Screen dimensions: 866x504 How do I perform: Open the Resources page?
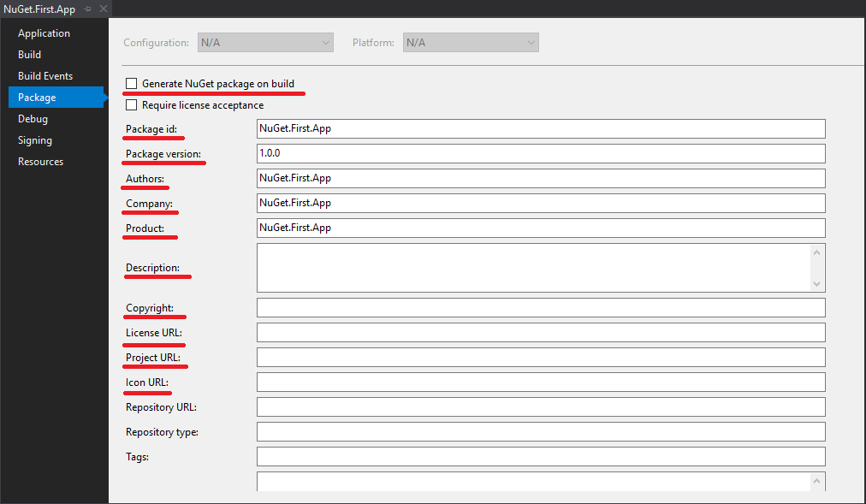click(40, 162)
